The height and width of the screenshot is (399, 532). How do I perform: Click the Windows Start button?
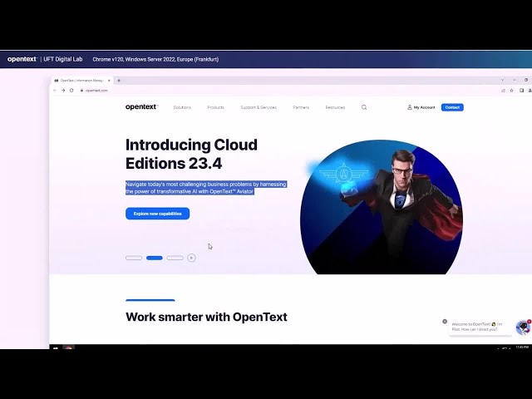pos(56,347)
